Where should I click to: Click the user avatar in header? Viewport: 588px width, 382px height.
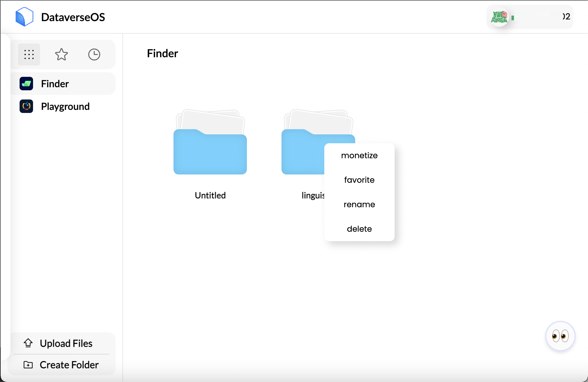pyautogui.click(x=500, y=17)
